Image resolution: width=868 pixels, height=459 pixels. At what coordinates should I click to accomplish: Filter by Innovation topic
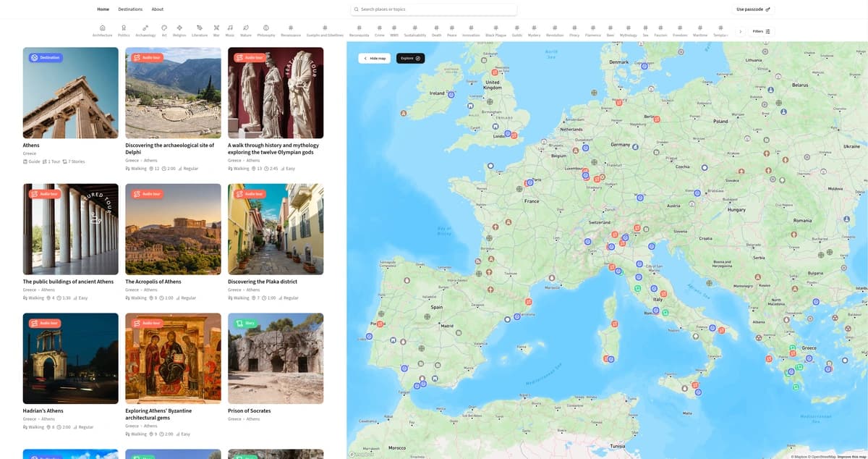pyautogui.click(x=471, y=30)
